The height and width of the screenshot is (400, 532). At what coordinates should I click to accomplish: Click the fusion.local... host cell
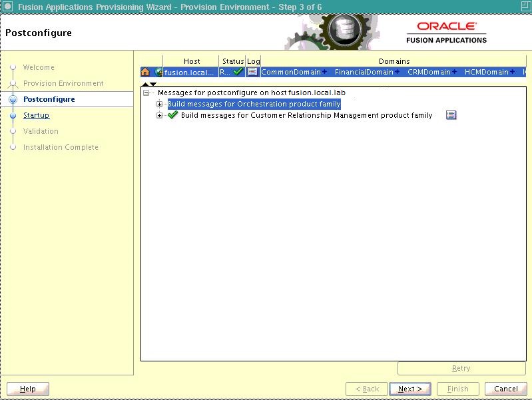(x=190, y=73)
